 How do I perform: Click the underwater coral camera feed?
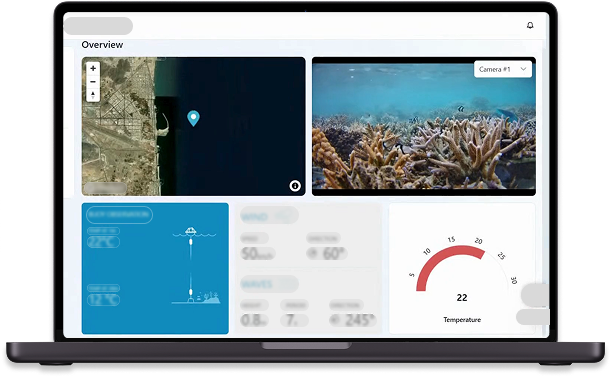pos(424,126)
